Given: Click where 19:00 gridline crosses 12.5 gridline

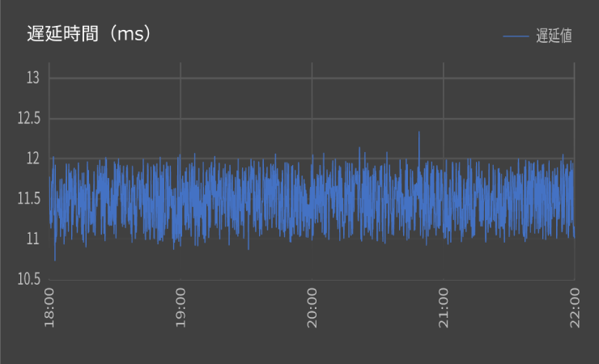Looking at the screenshot, I should point(181,119).
